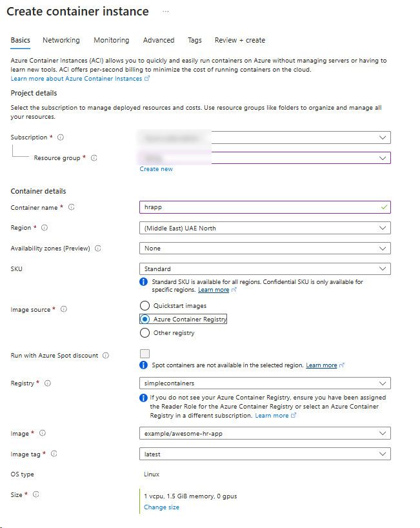The height and width of the screenshot is (528, 420).
Task: Click the Availability zones info icon
Action: [x=98, y=248]
